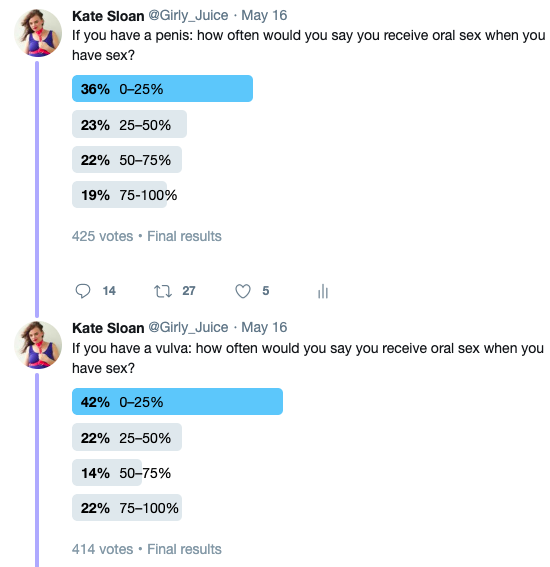Image resolution: width=550 pixels, height=567 pixels.
Task: Select the 22% 50–75% poll result in first poll
Action: point(127,159)
